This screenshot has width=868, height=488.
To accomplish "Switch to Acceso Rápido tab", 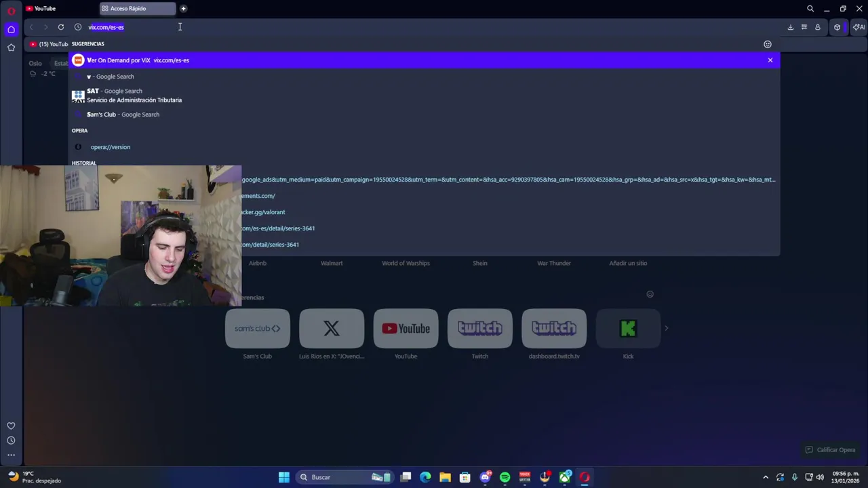I will 137,9.
